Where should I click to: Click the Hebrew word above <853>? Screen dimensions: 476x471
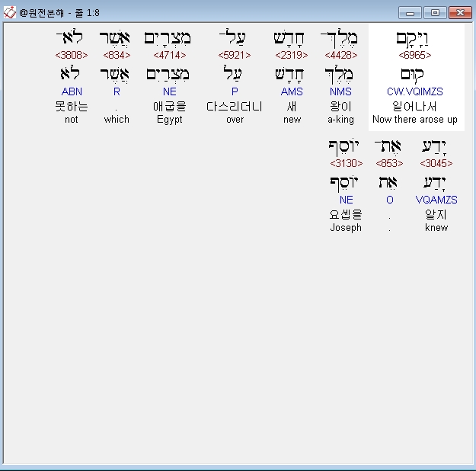click(388, 147)
